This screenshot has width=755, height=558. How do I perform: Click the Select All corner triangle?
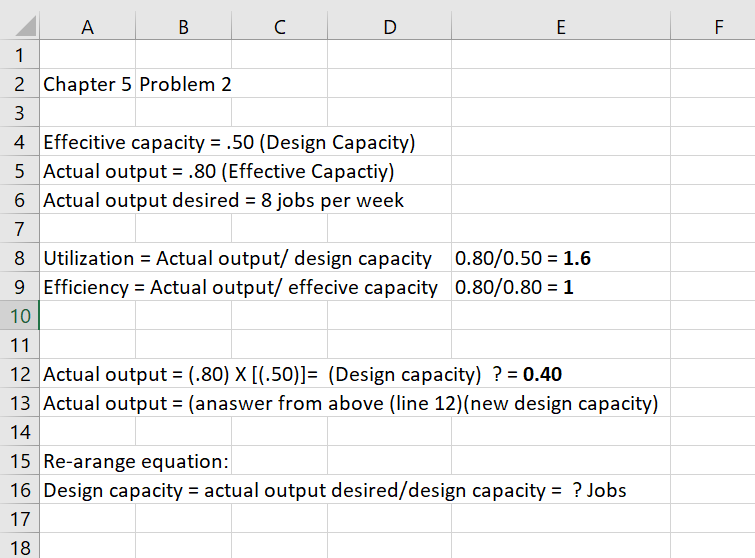26,26
